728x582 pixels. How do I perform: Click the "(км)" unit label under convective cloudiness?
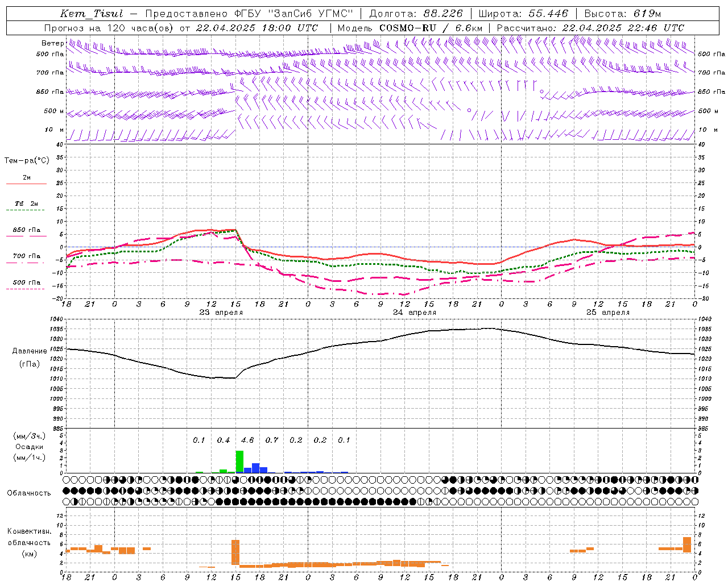[x=29, y=554]
